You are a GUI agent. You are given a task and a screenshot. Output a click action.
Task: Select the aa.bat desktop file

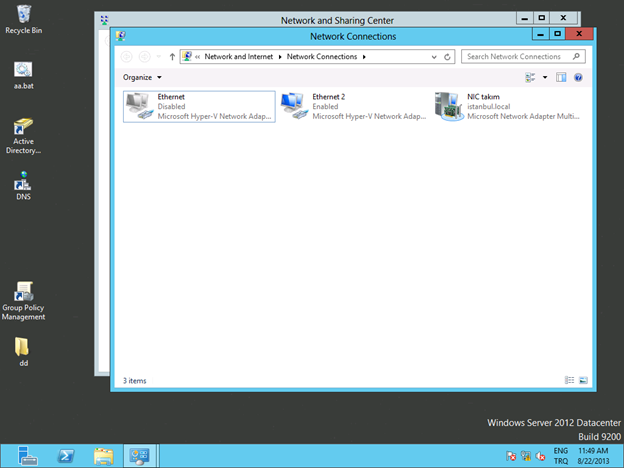(x=23, y=76)
